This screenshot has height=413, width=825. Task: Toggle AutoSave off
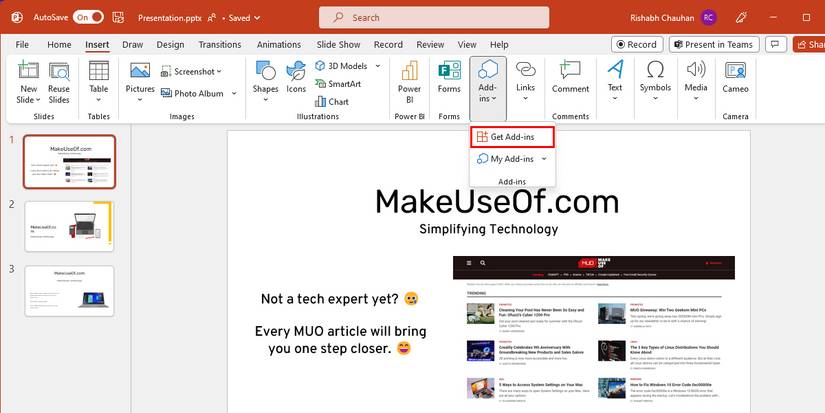tap(88, 17)
